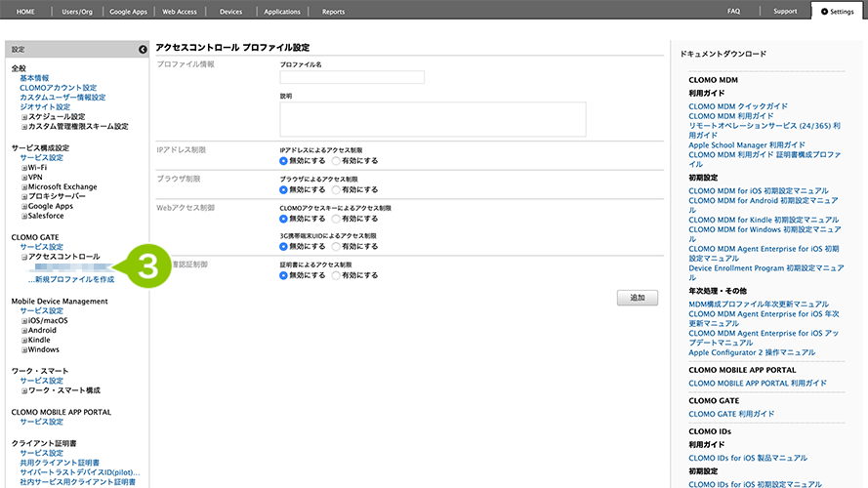868x488 pixels.
Task: Select 有効にする for 証明書 access restriction
Action: pos(336,275)
